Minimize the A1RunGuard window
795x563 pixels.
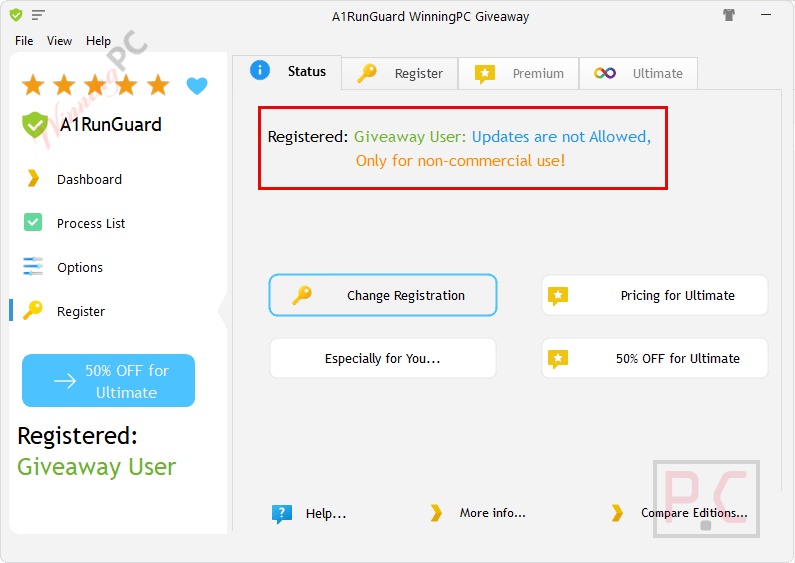[766, 15]
